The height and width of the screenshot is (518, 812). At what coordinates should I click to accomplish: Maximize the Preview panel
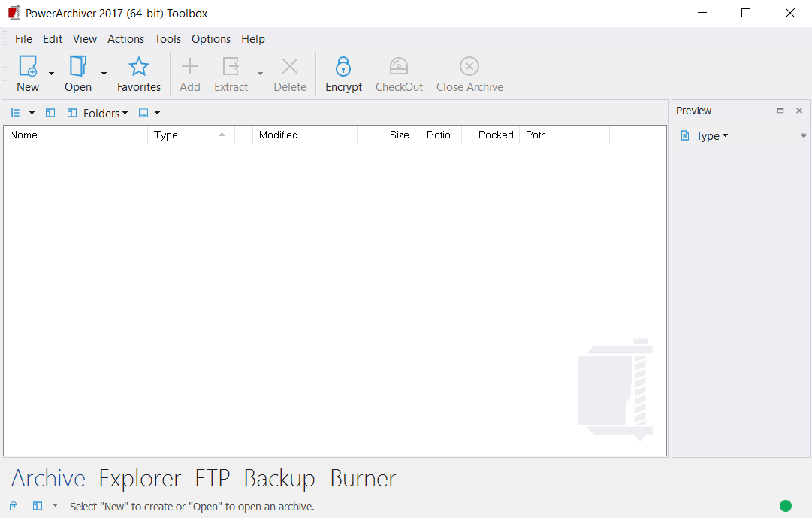point(780,111)
